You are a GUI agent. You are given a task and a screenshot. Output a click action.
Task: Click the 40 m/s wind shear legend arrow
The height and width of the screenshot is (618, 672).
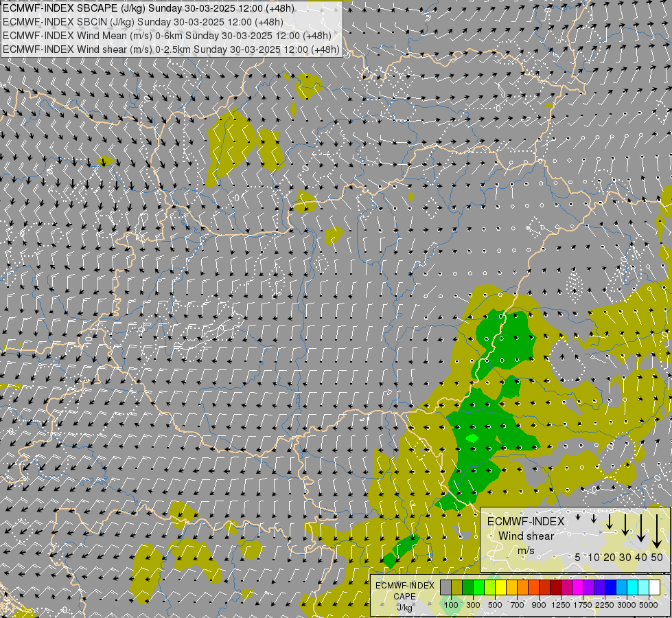point(641,528)
